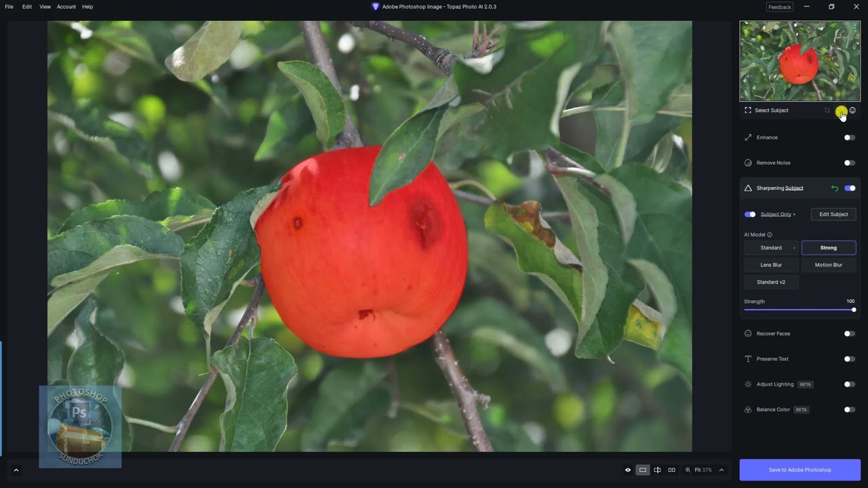Enable the Preserve Text toggle
868x488 pixels.
coord(850,359)
